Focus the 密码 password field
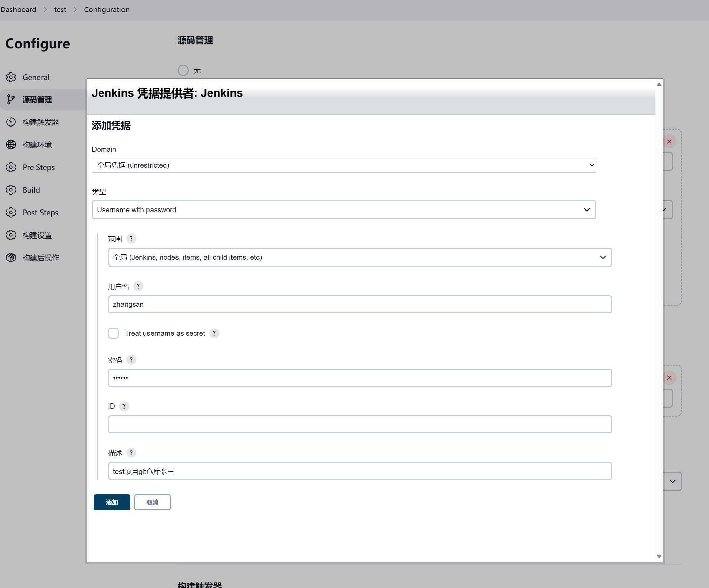The width and height of the screenshot is (709, 588). pos(360,378)
